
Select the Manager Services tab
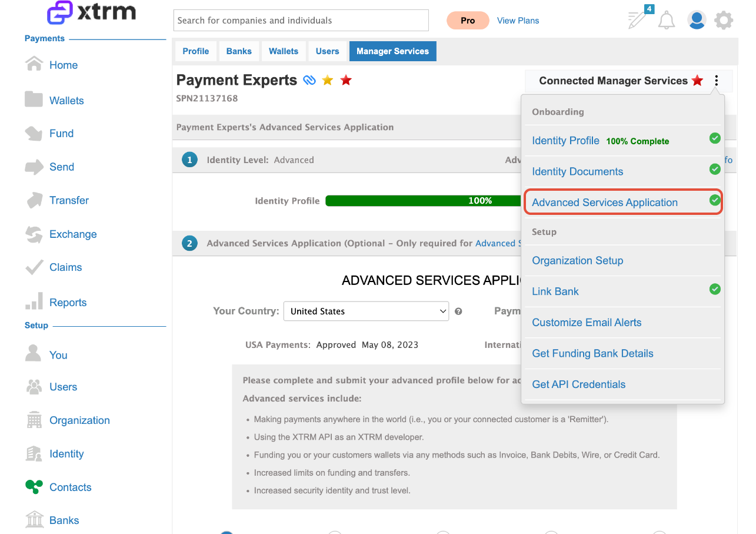tap(392, 51)
